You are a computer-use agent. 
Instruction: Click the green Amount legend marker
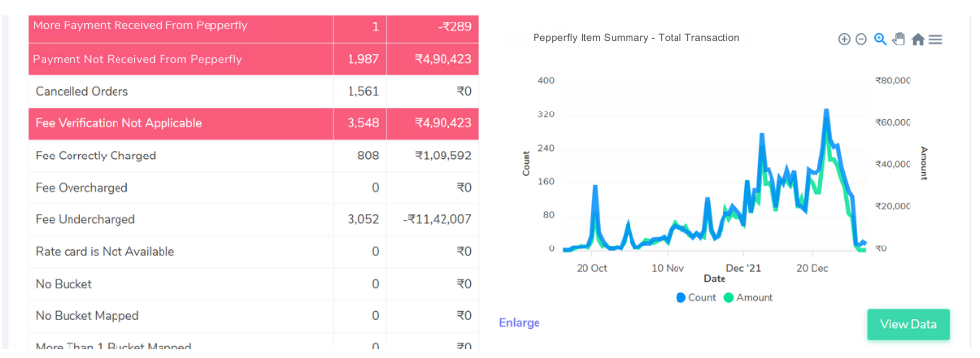(728, 298)
